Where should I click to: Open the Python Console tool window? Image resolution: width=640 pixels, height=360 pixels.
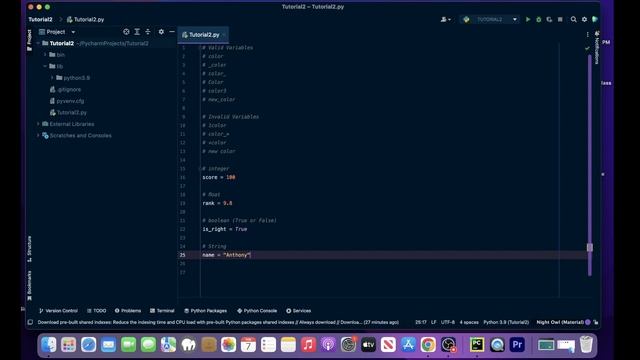click(257, 311)
